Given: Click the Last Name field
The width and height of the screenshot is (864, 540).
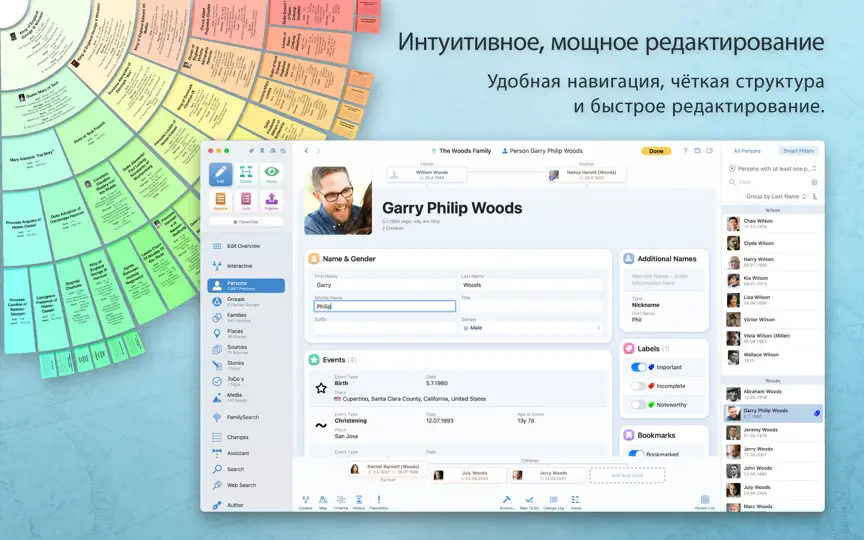Looking at the screenshot, I should (x=531, y=285).
